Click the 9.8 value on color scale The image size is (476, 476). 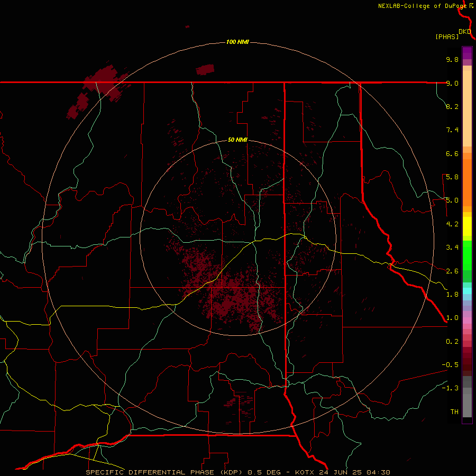click(452, 59)
